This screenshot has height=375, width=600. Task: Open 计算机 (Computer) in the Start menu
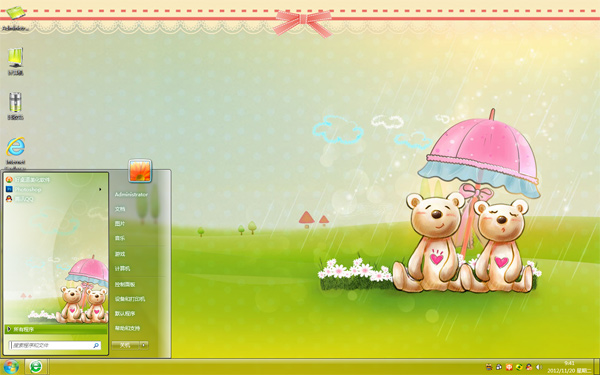pos(122,269)
